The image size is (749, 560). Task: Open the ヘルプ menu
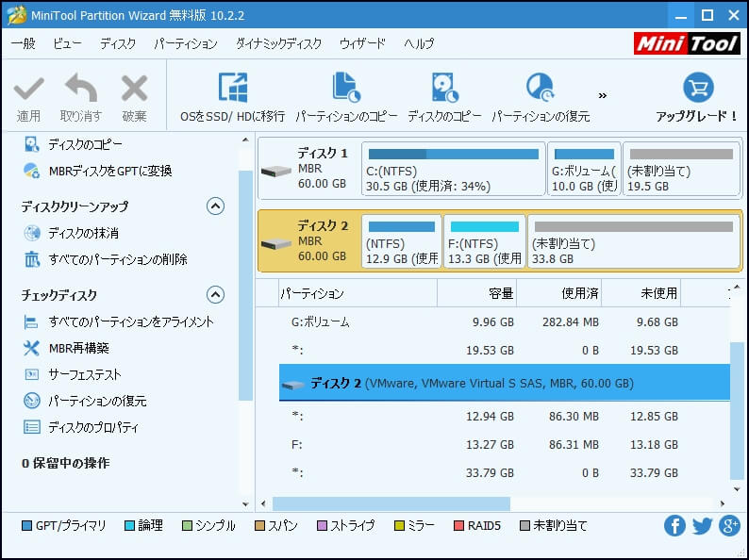coord(419,43)
